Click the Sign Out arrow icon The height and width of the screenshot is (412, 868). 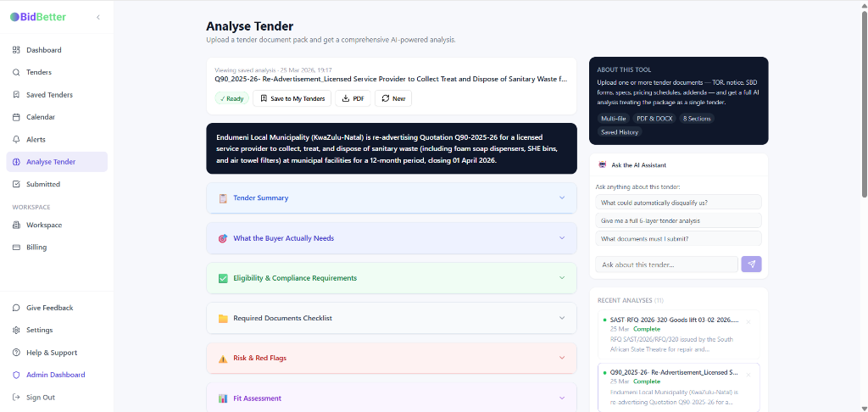click(x=16, y=397)
